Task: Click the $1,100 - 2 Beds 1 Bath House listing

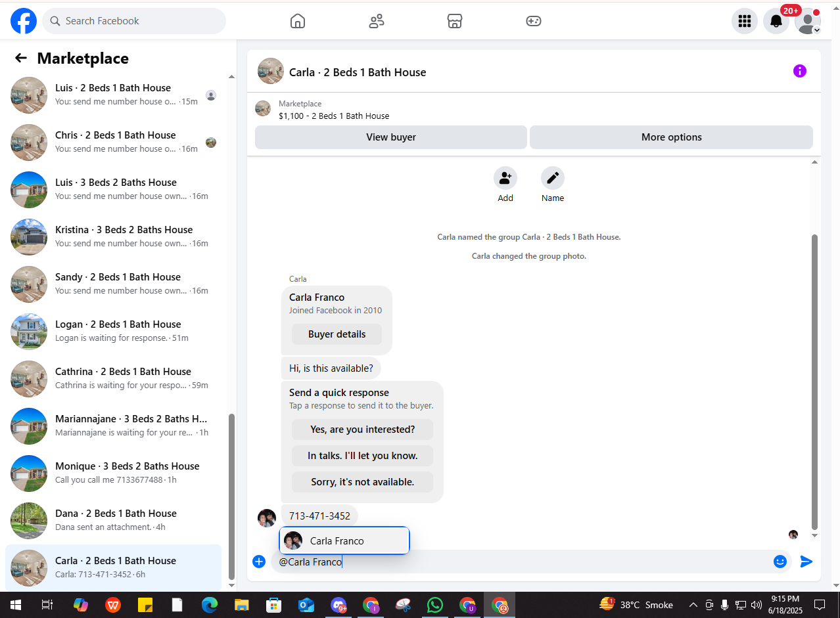Action: pyautogui.click(x=334, y=116)
